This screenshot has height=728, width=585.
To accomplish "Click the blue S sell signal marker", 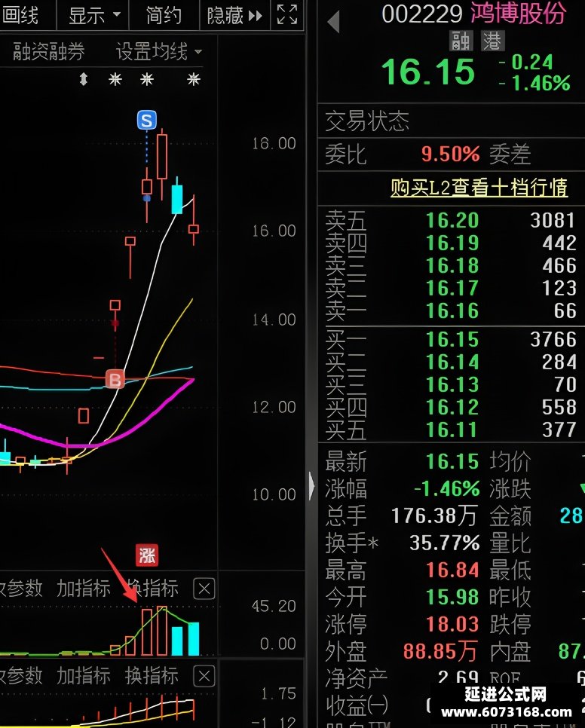I will tap(147, 121).
